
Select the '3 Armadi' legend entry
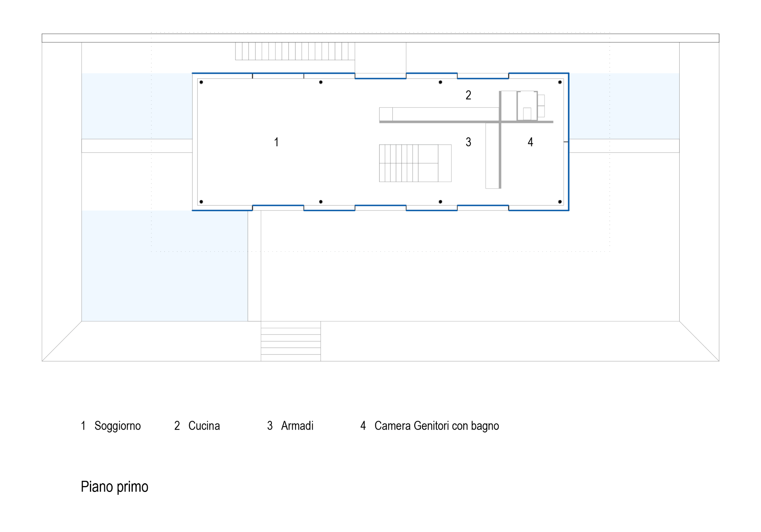click(x=290, y=426)
